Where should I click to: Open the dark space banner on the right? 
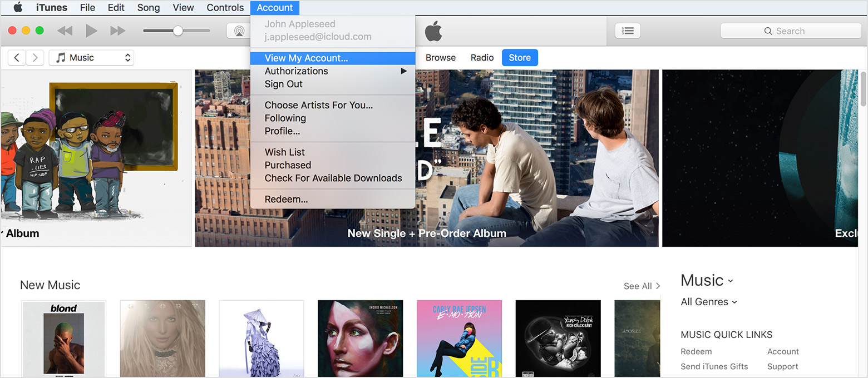pyautogui.click(x=760, y=158)
